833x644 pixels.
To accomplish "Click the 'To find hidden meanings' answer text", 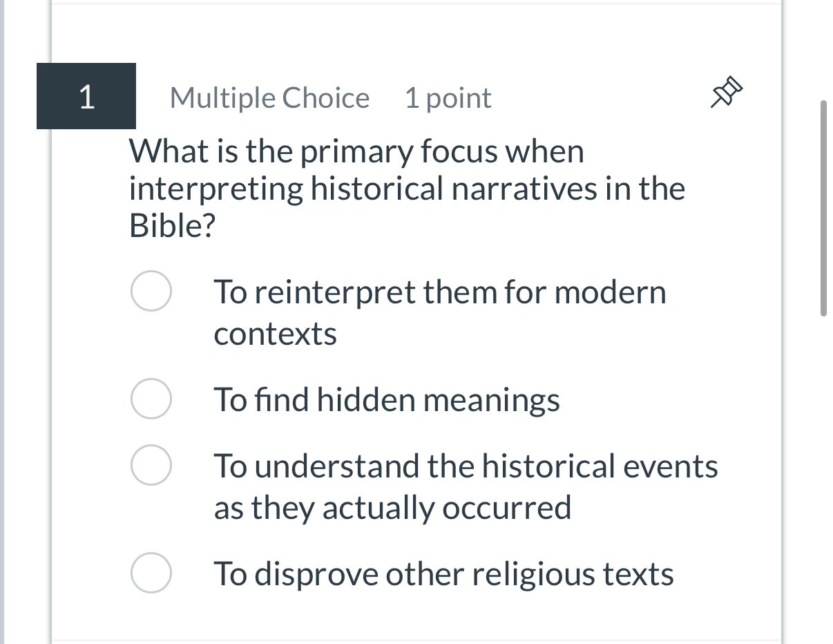I will (x=387, y=399).
